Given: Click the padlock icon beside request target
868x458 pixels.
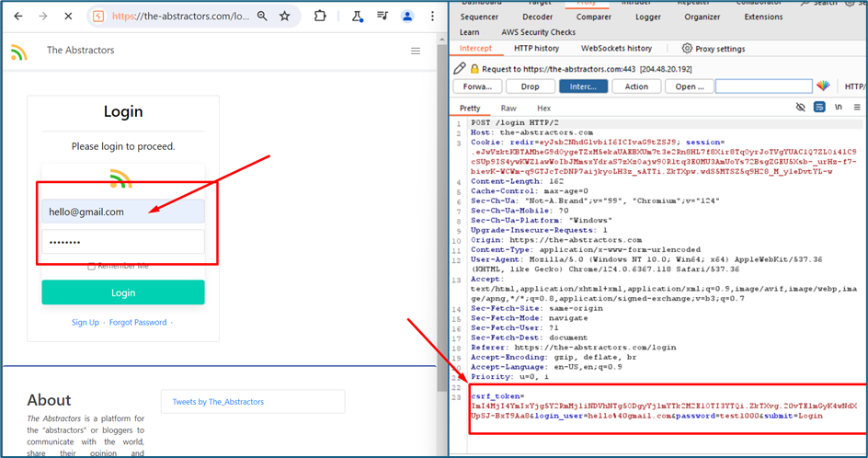Looking at the screenshot, I should point(474,69).
